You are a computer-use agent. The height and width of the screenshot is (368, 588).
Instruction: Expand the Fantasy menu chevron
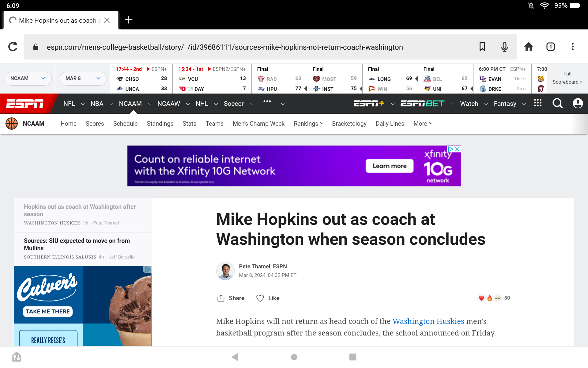524,104
